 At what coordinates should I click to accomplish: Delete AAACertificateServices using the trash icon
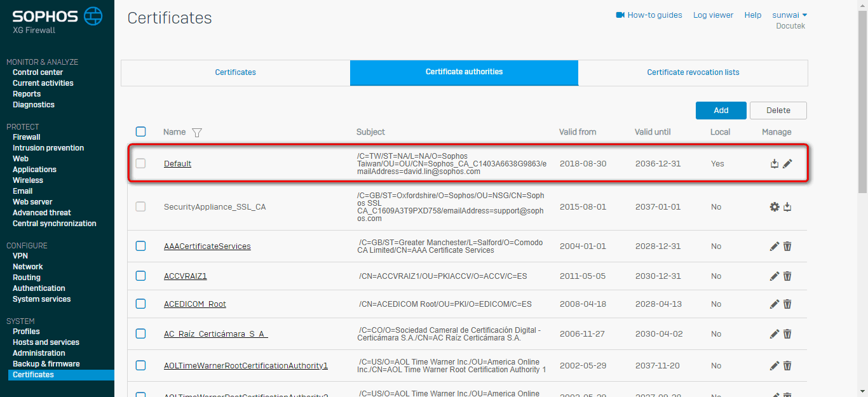(787, 246)
